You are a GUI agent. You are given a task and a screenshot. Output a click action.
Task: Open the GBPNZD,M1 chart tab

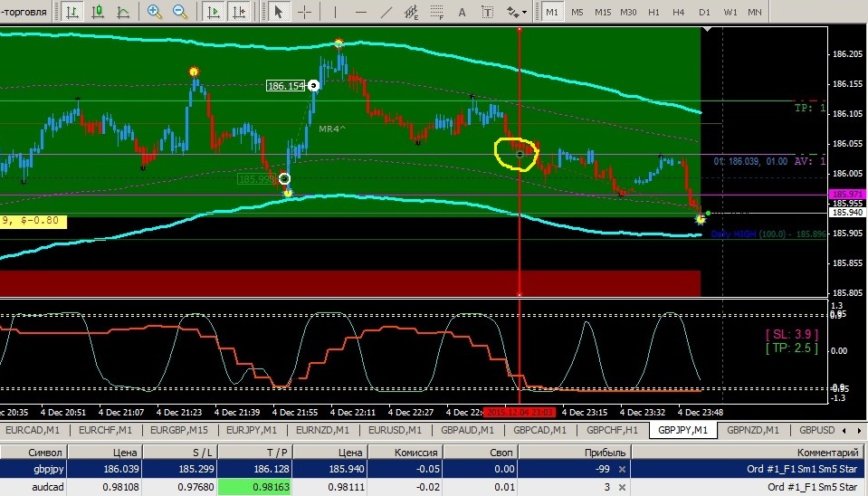click(x=753, y=430)
